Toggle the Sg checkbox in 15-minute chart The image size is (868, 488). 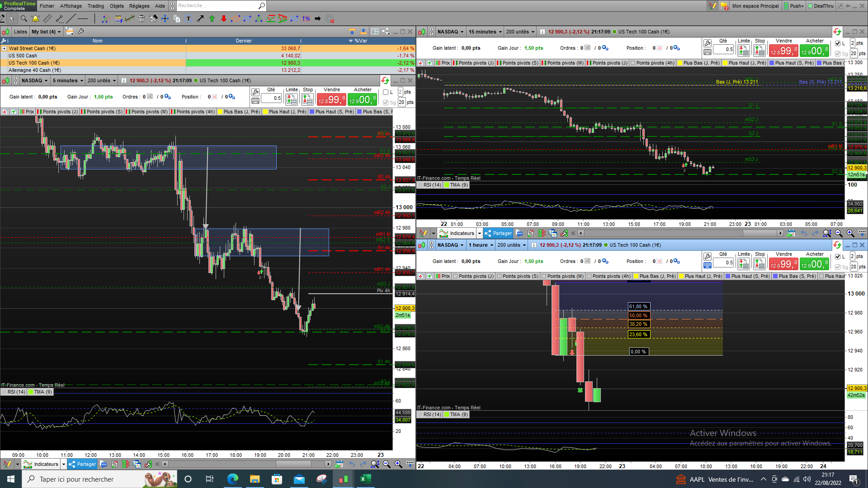(838, 54)
